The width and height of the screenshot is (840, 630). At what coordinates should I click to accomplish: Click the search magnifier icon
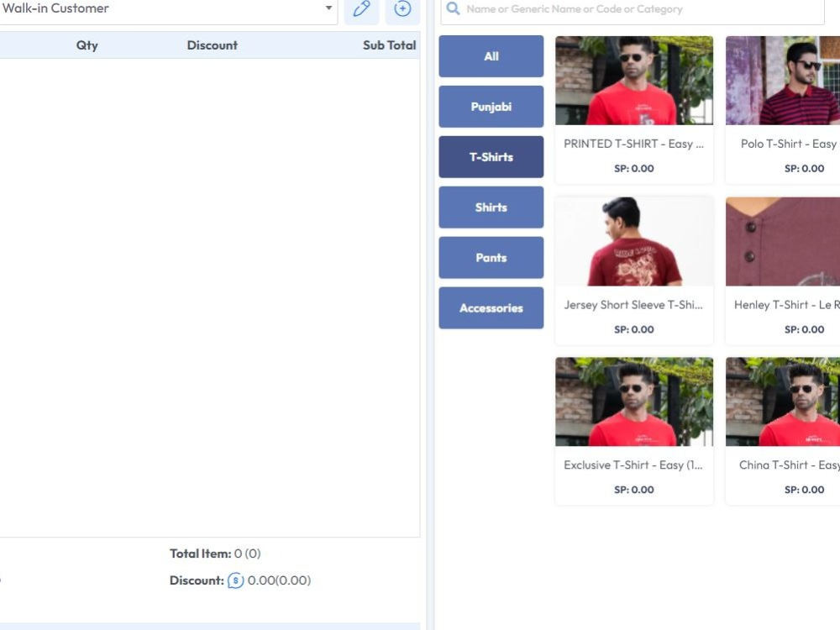[454, 8]
